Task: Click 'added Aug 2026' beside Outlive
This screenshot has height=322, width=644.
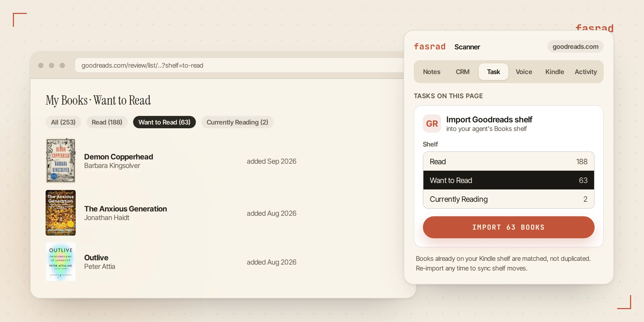Action: tap(272, 262)
